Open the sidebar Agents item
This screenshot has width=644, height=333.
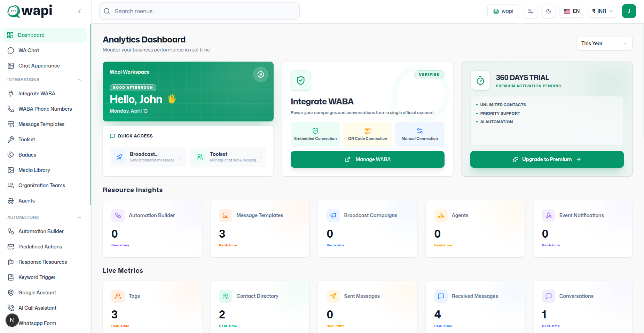45,201
